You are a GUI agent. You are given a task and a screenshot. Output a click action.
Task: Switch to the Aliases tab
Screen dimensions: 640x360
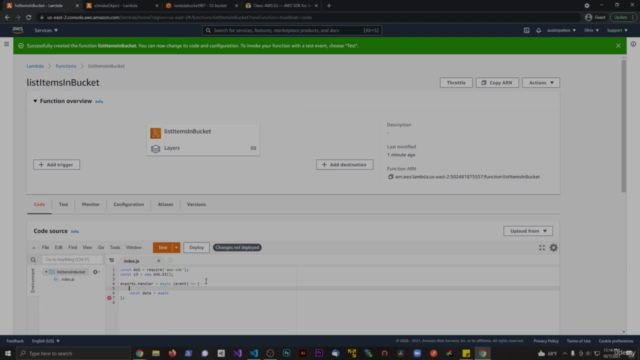(x=165, y=204)
